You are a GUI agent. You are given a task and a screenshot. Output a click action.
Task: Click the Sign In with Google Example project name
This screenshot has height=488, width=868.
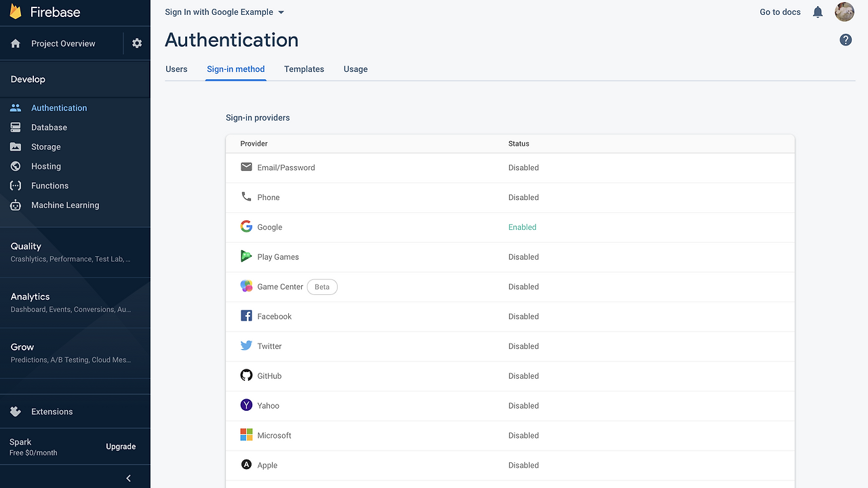pyautogui.click(x=219, y=12)
